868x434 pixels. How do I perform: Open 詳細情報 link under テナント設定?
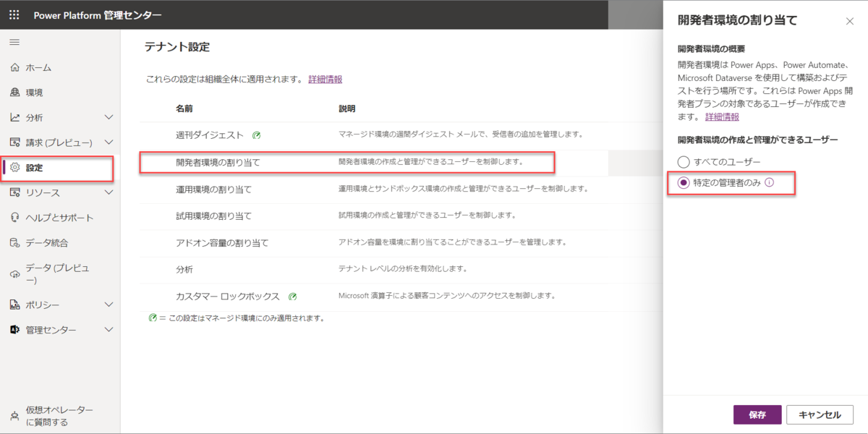325,79
